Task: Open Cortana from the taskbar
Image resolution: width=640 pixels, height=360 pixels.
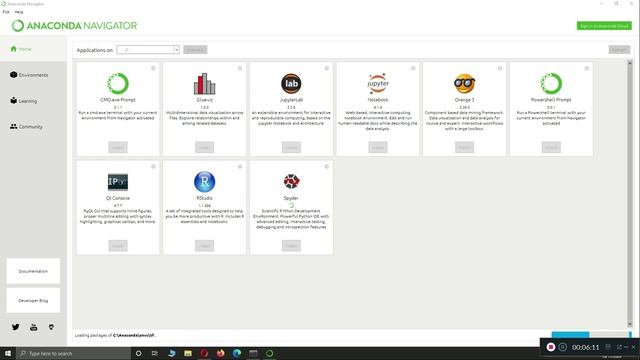Action: [138, 353]
